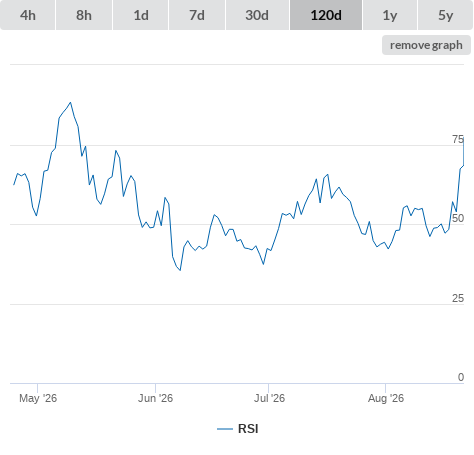Choose the 1d time range
474x455 pixels.
point(141,15)
